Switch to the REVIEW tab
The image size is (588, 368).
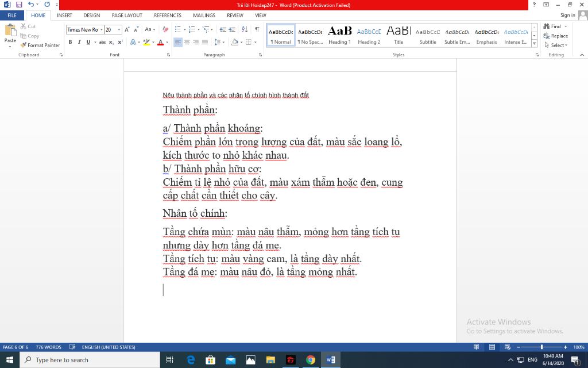(235, 16)
